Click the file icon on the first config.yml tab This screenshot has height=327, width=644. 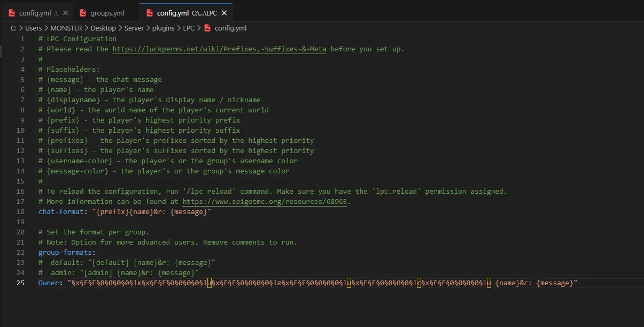pyautogui.click(x=11, y=13)
